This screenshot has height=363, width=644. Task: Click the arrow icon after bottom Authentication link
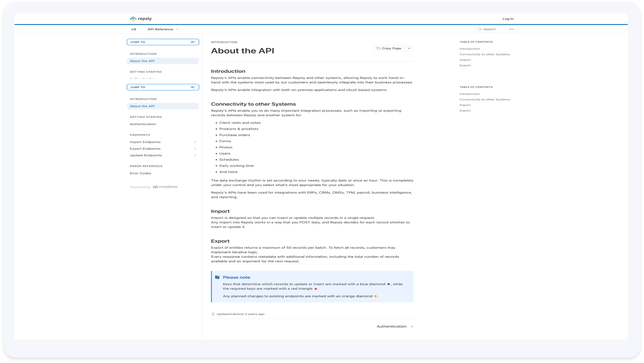click(x=411, y=326)
